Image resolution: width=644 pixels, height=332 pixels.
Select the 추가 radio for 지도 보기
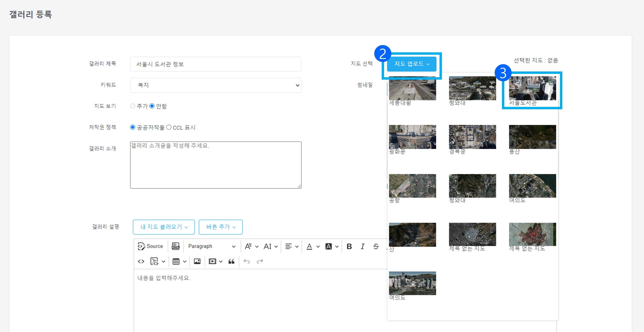133,106
